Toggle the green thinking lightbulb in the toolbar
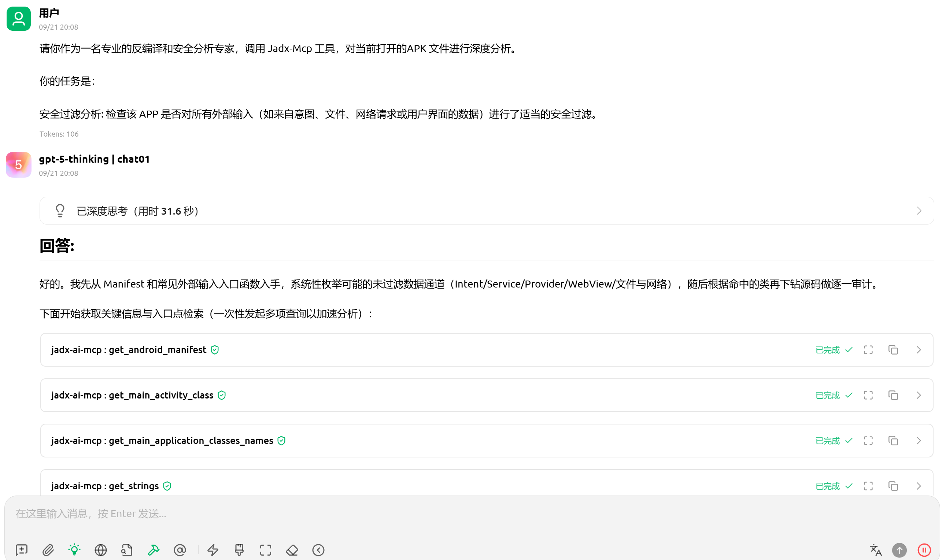Viewport: 946px width, 560px height. click(x=74, y=550)
